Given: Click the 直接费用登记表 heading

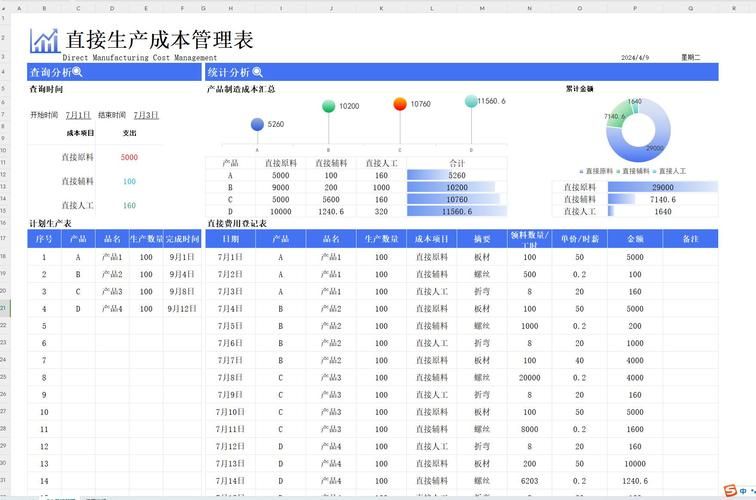Looking at the screenshot, I should point(237,224).
